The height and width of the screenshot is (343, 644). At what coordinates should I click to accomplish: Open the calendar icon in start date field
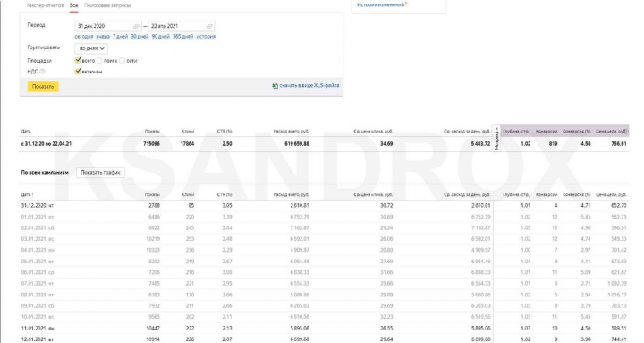(x=136, y=26)
